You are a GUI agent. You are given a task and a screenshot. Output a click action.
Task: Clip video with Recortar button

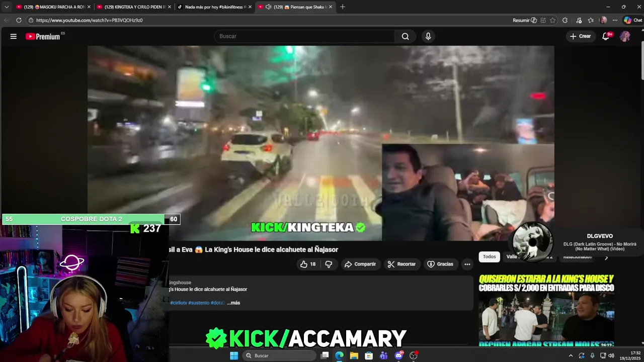pos(401,264)
